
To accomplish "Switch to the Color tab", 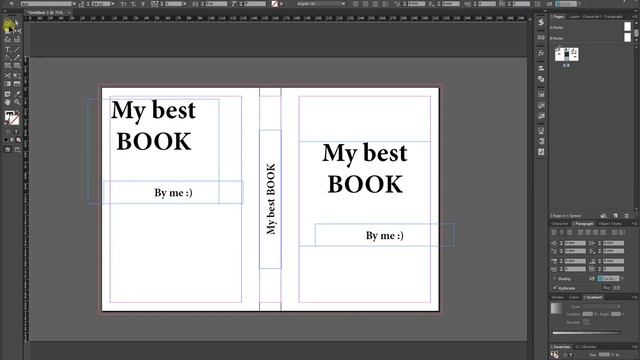I will click(574, 297).
